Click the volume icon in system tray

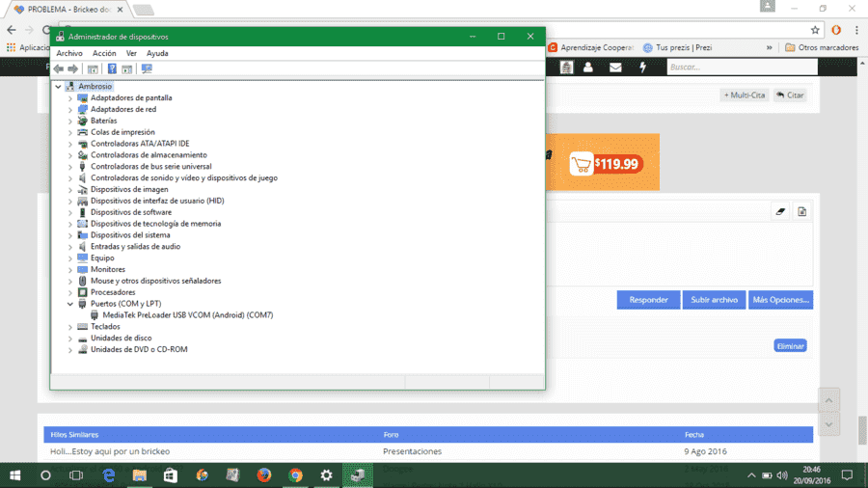click(x=781, y=475)
